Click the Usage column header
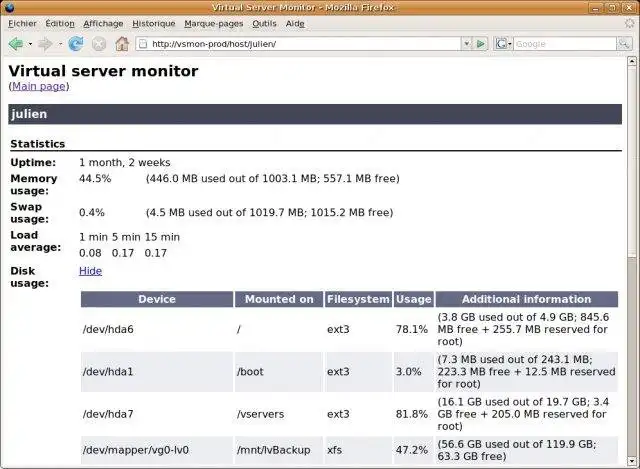The height and width of the screenshot is (469, 640). 413,299
